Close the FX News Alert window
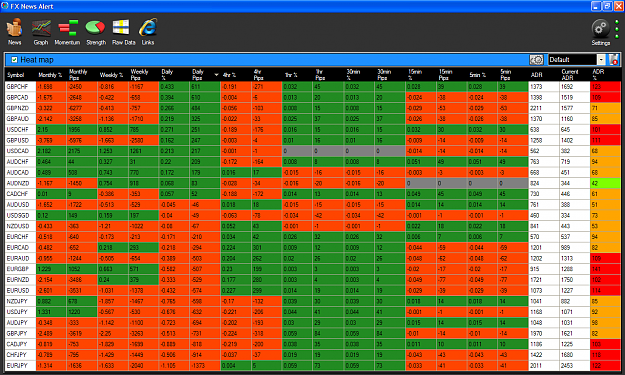The height and width of the screenshot is (375, 625). click(619, 6)
